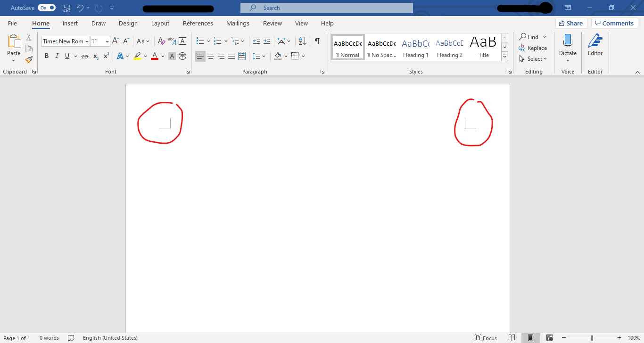Open the Review ribbon tab
This screenshot has width=644, height=343.
tap(272, 23)
